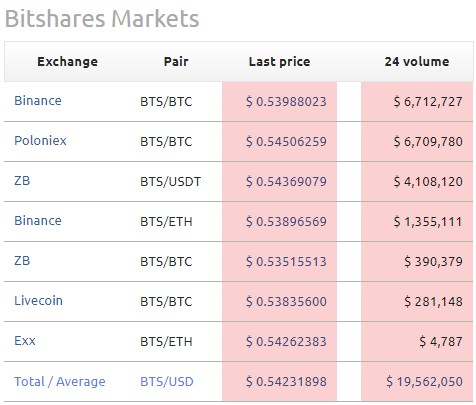
Task: Click the BTS/USD pair link
Action: pos(167,382)
